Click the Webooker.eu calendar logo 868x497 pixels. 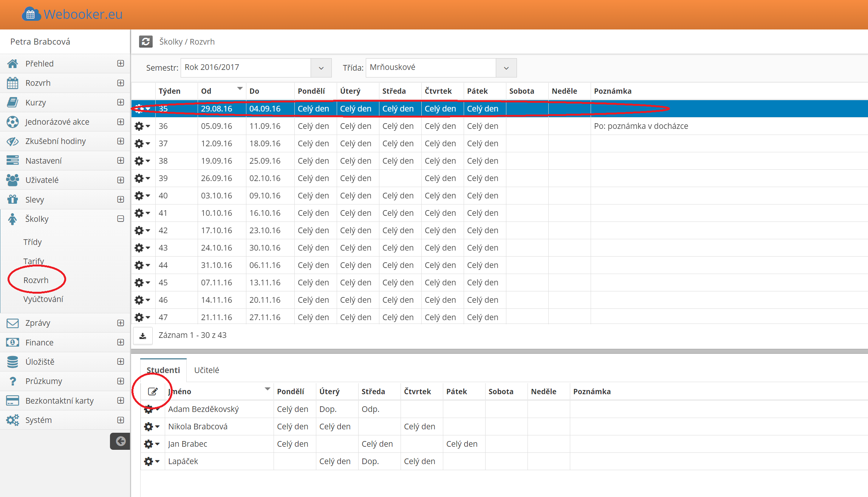31,14
